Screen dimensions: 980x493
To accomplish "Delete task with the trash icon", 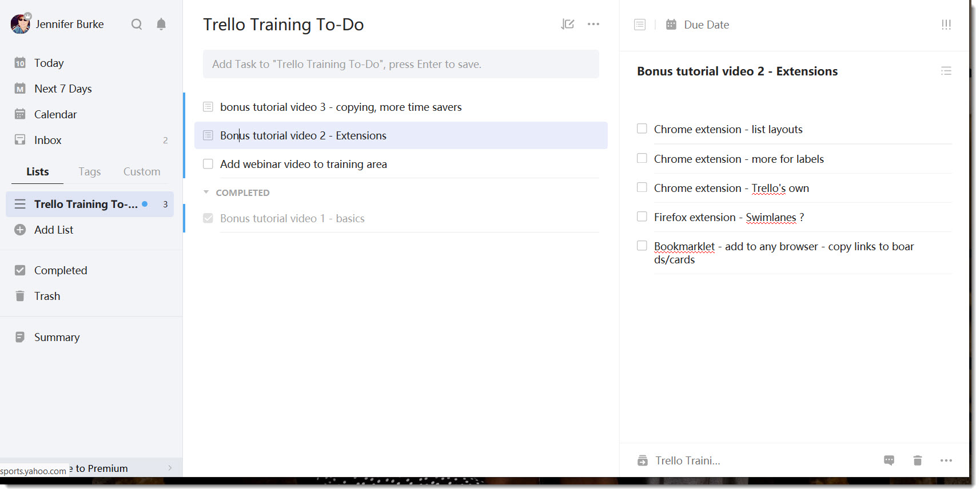I will pyautogui.click(x=918, y=460).
